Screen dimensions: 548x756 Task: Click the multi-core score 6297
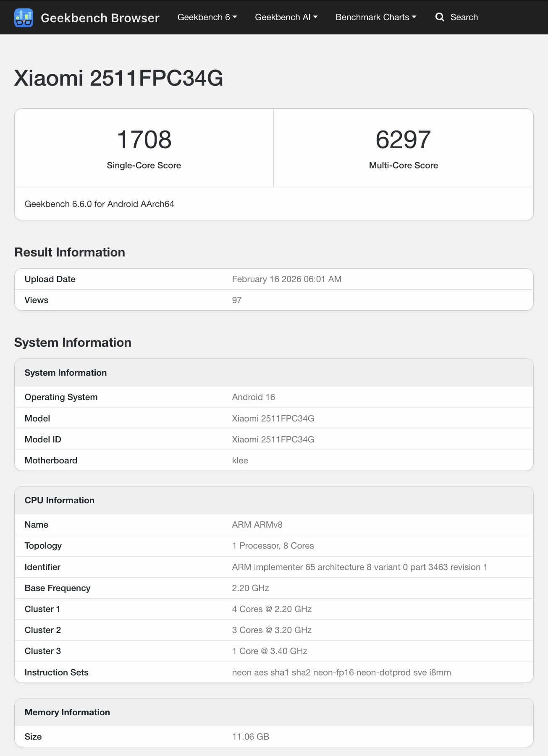point(403,139)
